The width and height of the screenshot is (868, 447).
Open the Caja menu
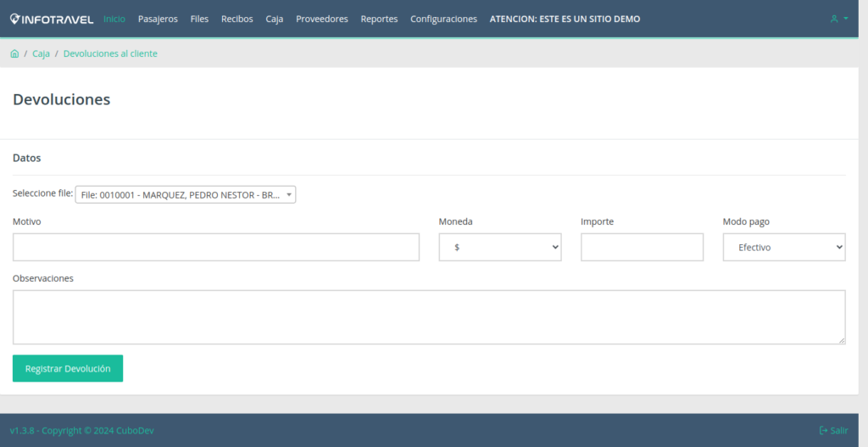point(274,19)
